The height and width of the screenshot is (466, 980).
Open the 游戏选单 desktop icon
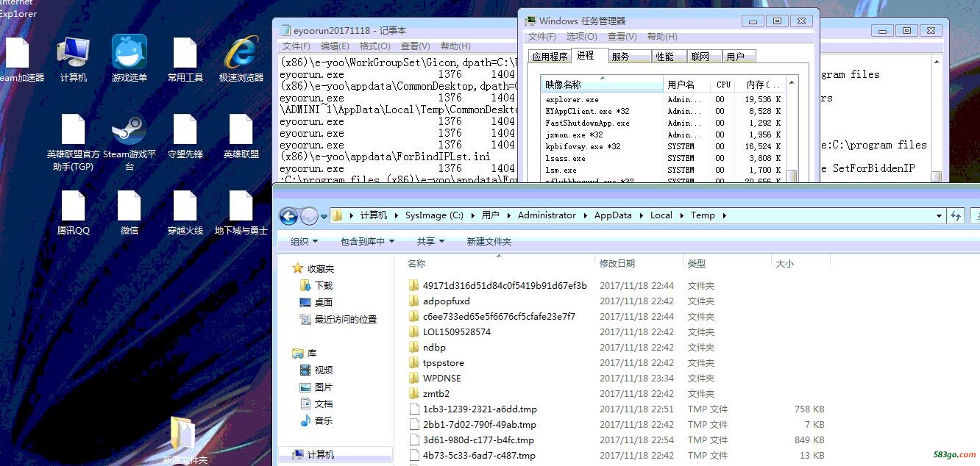[x=129, y=60]
